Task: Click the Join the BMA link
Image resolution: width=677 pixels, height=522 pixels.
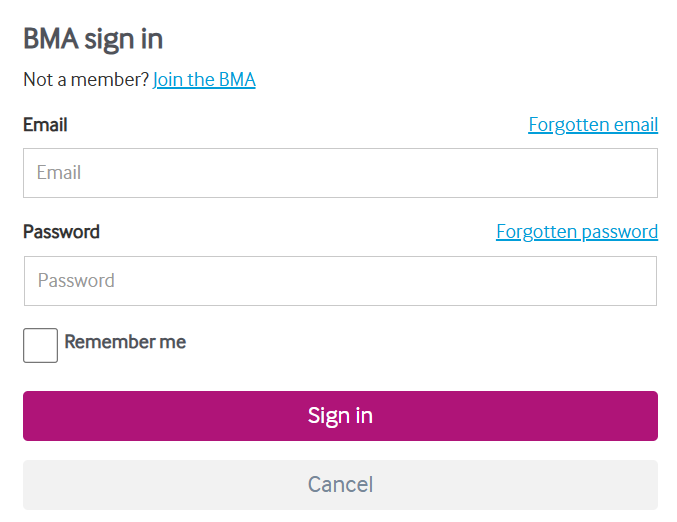Action: coord(204,80)
